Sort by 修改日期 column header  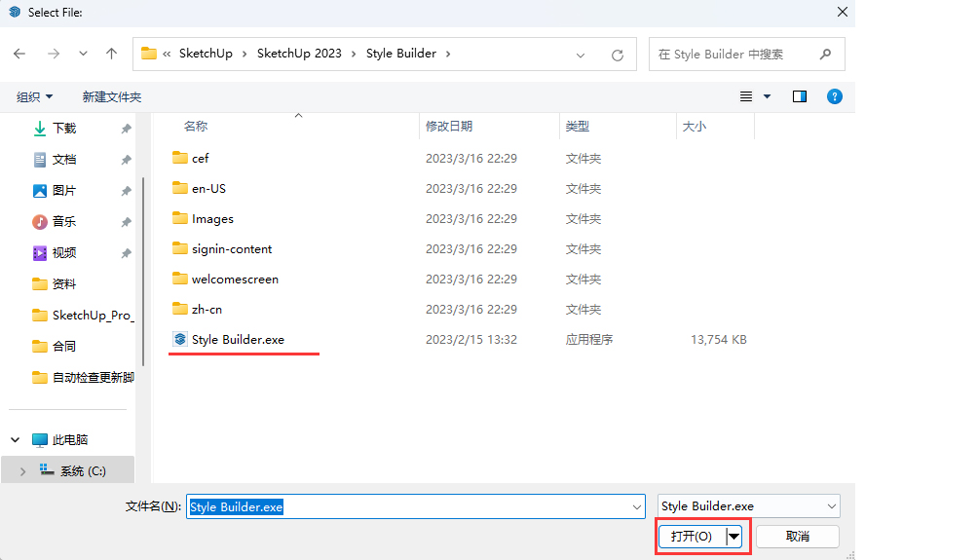pos(449,126)
